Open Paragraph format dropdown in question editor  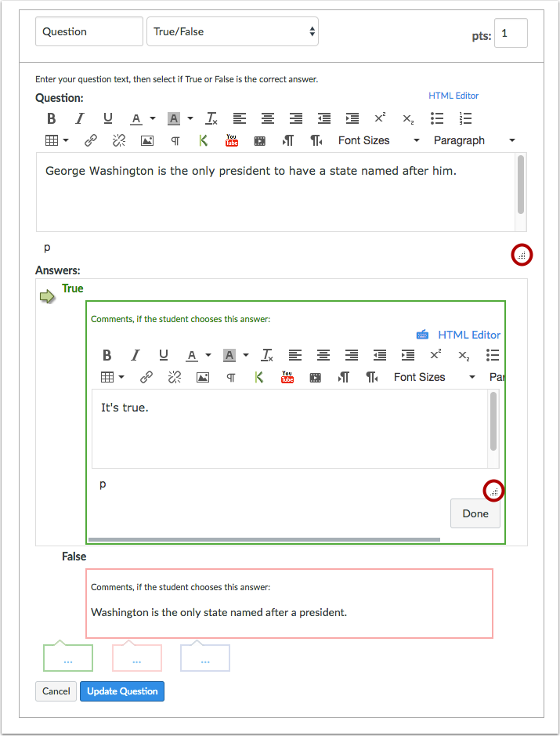pos(474,140)
